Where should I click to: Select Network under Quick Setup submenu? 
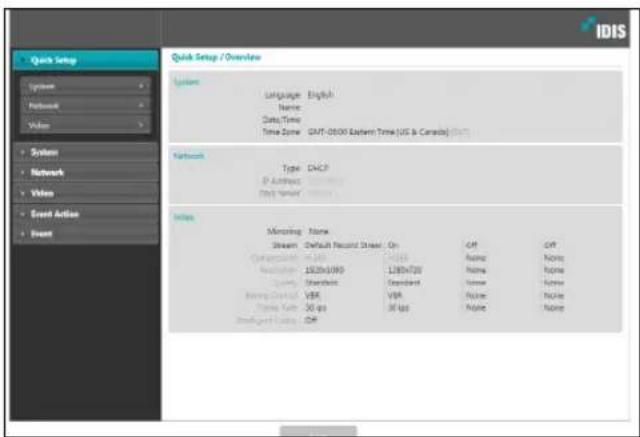pyautogui.click(x=86, y=106)
